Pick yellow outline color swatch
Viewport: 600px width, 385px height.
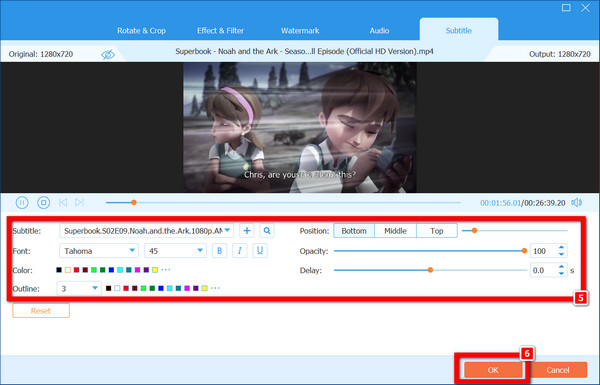point(205,288)
